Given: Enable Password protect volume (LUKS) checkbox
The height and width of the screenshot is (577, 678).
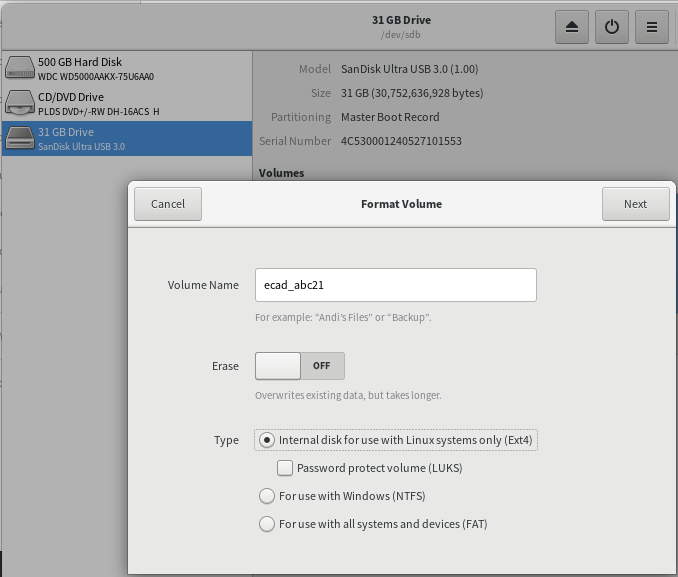Looking at the screenshot, I should coord(285,468).
